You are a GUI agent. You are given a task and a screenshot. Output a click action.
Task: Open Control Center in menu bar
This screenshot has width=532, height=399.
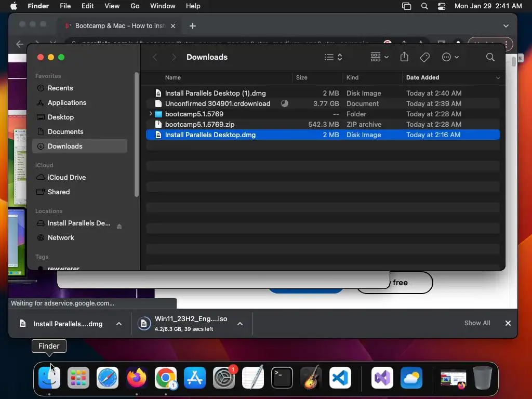coord(442,6)
